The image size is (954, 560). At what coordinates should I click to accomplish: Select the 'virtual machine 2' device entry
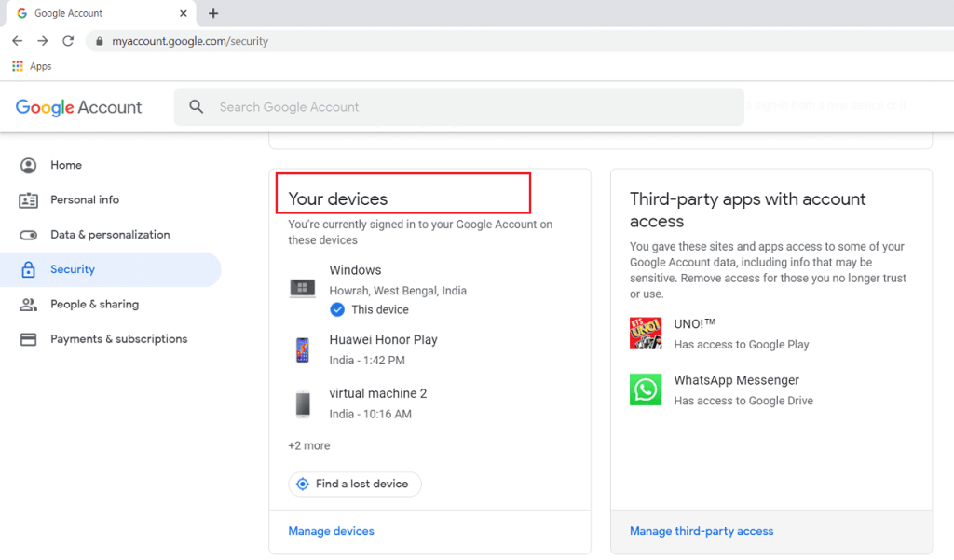pos(377,403)
